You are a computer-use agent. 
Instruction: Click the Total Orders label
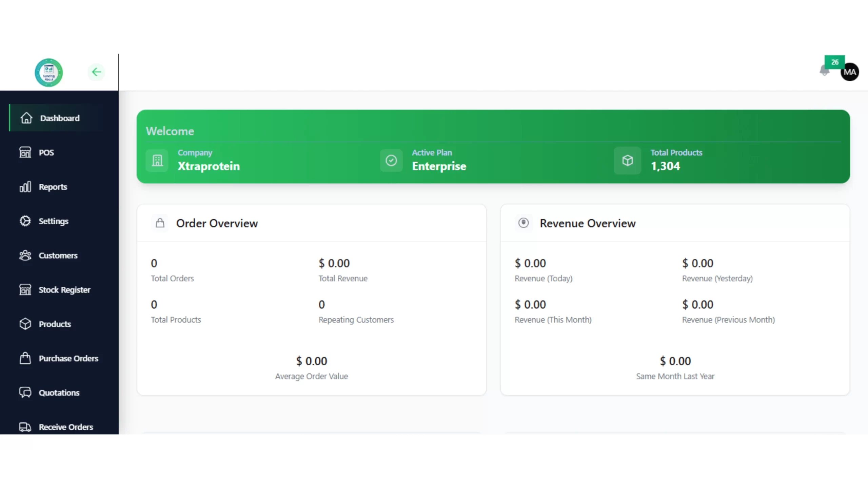pos(172,278)
